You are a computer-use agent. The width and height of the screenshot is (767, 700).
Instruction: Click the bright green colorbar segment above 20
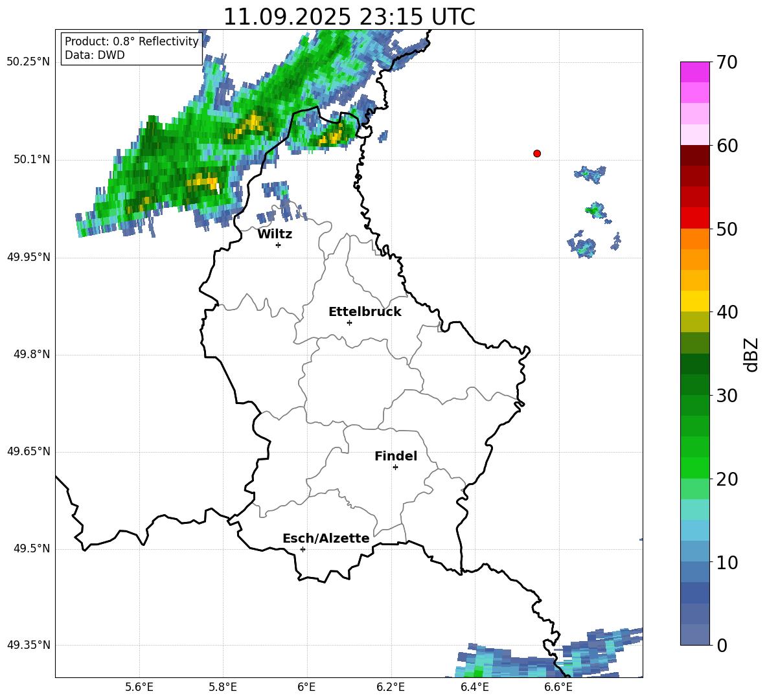click(694, 468)
